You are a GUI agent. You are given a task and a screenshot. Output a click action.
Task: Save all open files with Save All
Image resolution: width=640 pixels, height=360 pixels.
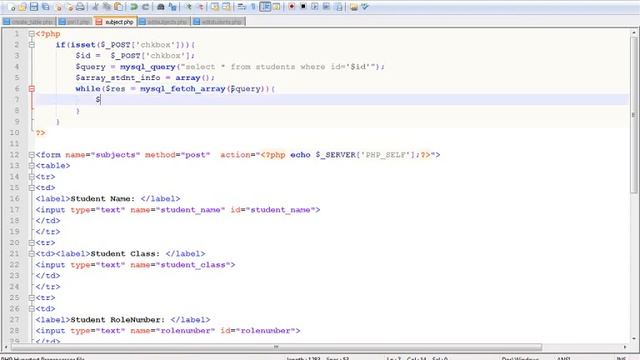(x=46, y=7)
